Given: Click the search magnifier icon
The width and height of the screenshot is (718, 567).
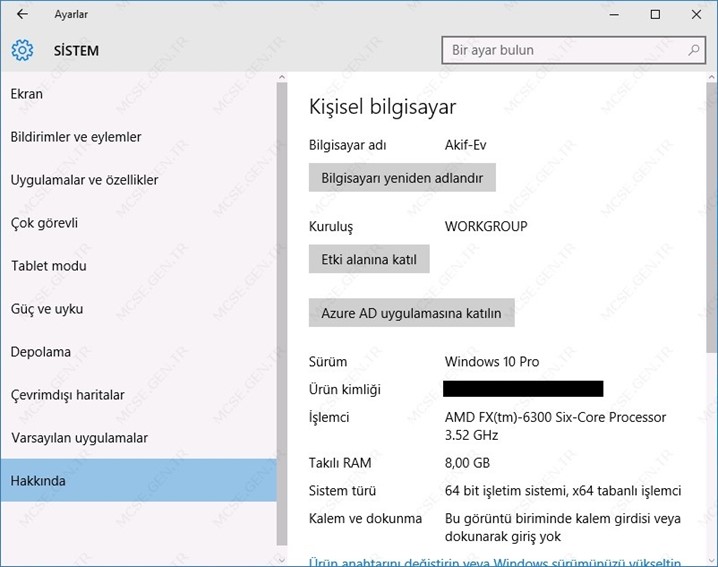Looking at the screenshot, I should coord(694,50).
